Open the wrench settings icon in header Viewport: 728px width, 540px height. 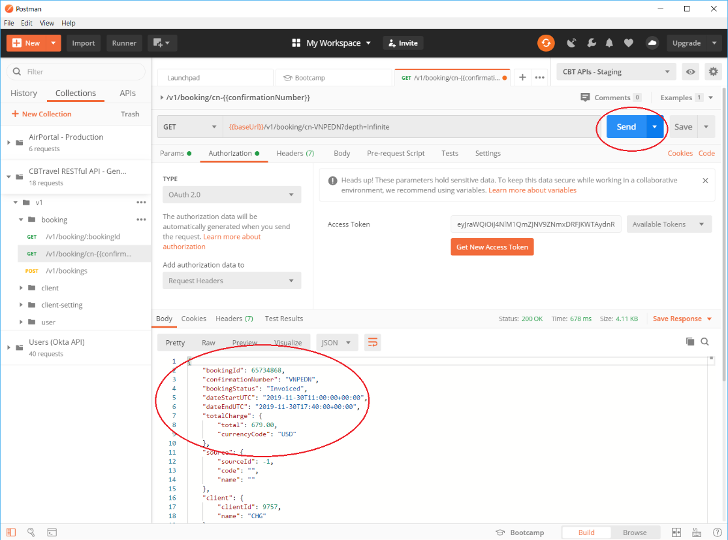[591, 43]
